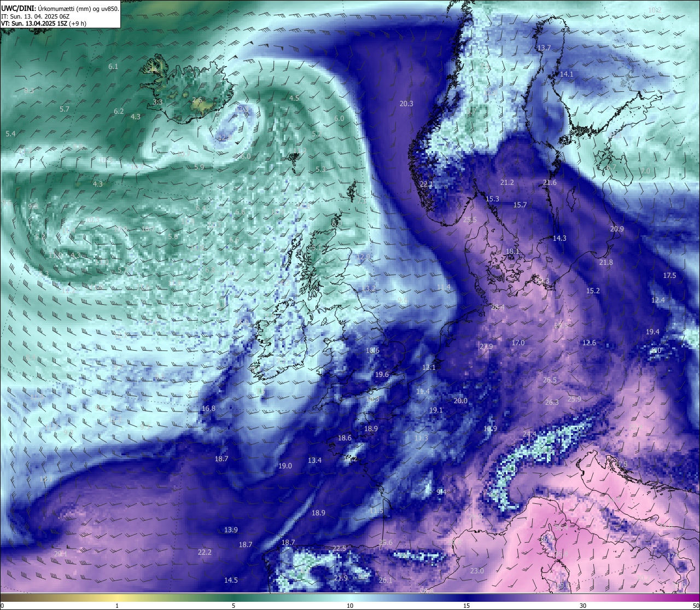Click the 14.5 value at the bottom left
This screenshot has width=700, height=610.
(x=231, y=580)
